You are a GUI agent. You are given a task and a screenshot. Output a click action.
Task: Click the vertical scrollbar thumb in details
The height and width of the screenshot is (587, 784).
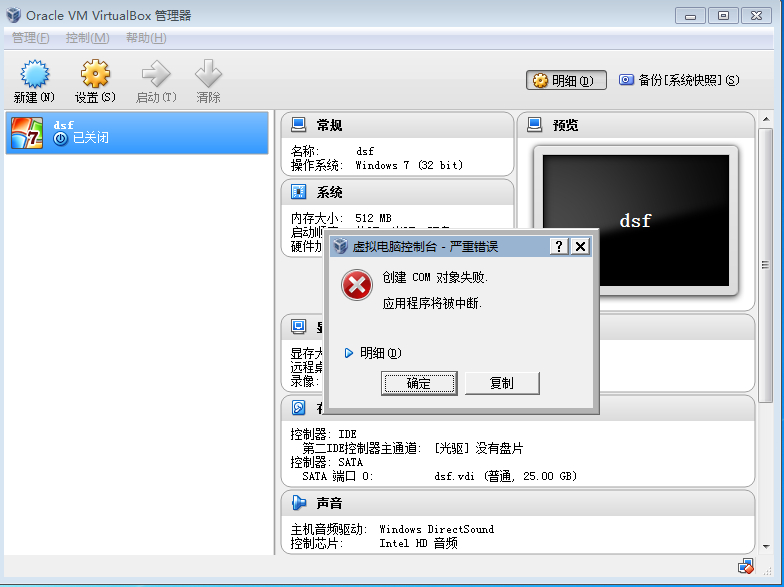(x=766, y=265)
